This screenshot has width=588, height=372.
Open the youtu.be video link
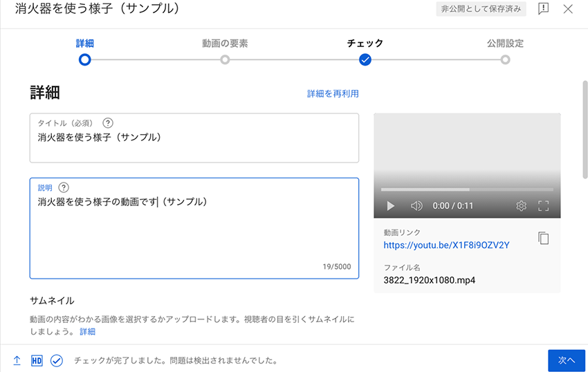[x=446, y=245]
